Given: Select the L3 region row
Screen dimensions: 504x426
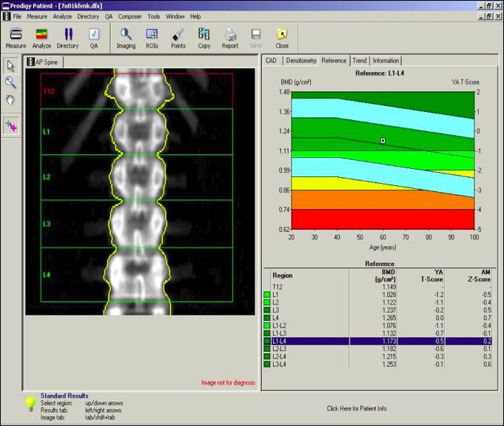Looking at the screenshot, I should point(377,310).
